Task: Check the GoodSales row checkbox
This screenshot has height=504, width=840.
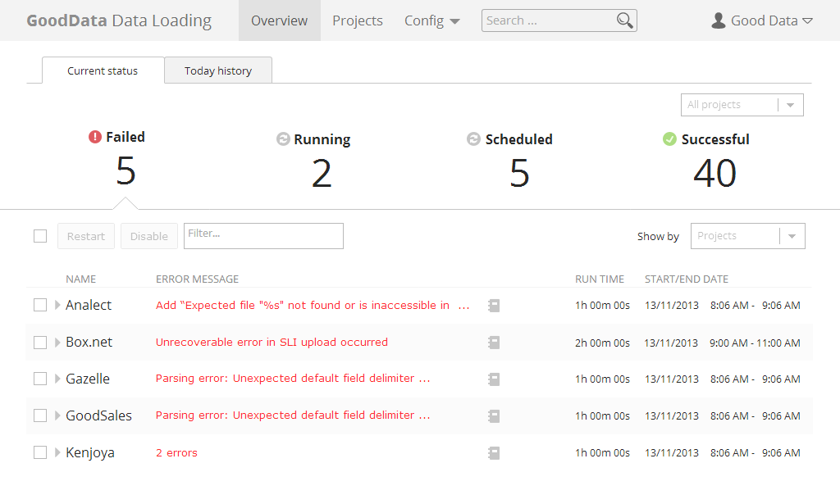Action: (x=40, y=415)
